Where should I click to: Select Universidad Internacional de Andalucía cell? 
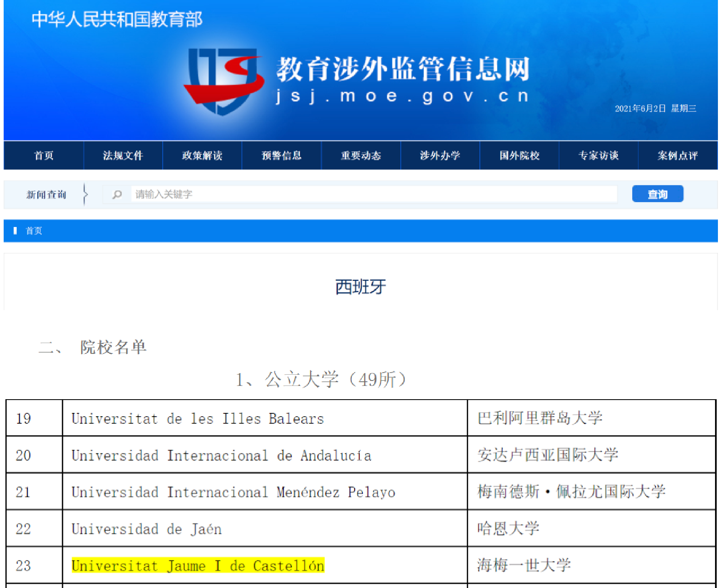click(265, 455)
